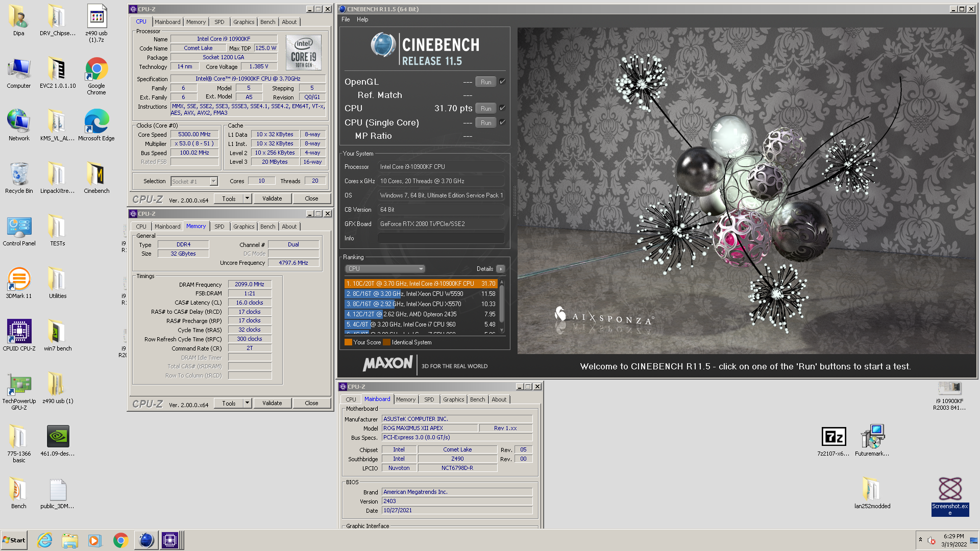Open the Dipa folder icon
The image size is (980, 551).
pyautogui.click(x=18, y=20)
